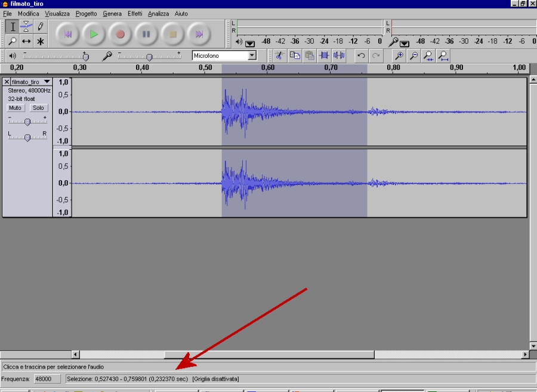
Task: Zoom in on the waveform
Action: [x=399, y=55]
